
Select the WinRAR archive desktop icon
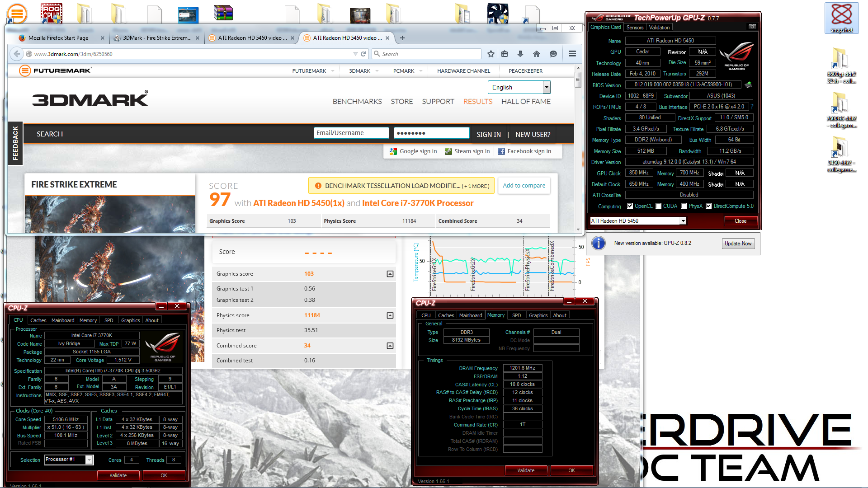223,14
